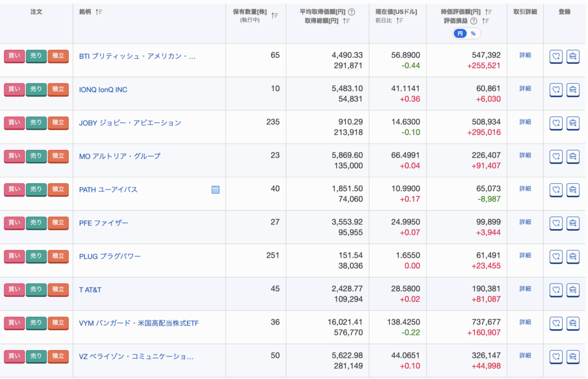
Task: Sort by 銘柄 column
Action: (99, 12)
